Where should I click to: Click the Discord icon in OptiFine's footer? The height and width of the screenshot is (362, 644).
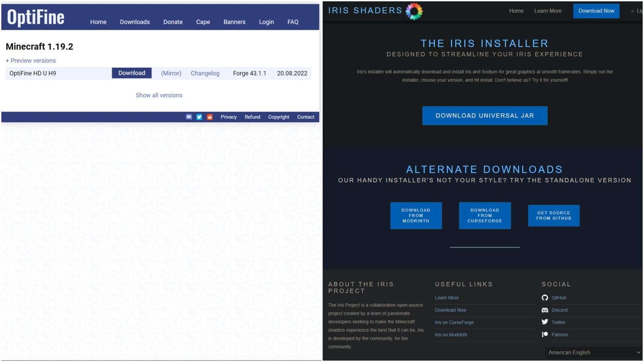pyautogui.click(x=189, y=117)
